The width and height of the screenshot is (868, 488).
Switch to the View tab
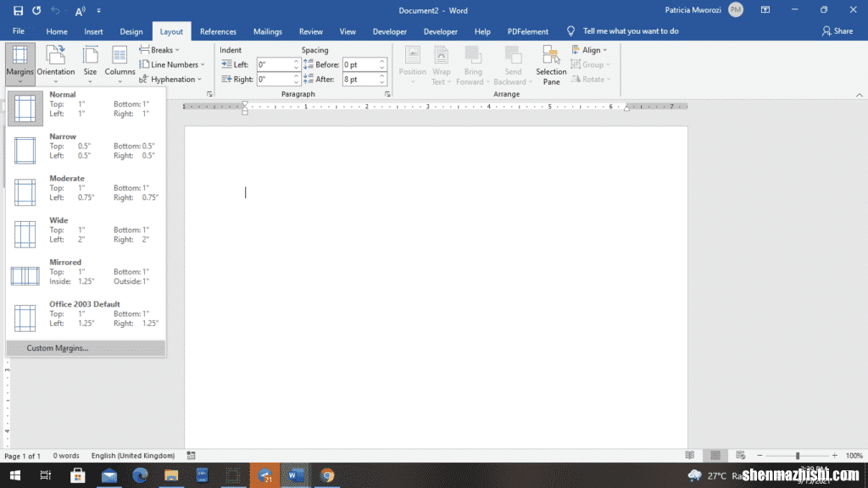click(x=348, y=31)
